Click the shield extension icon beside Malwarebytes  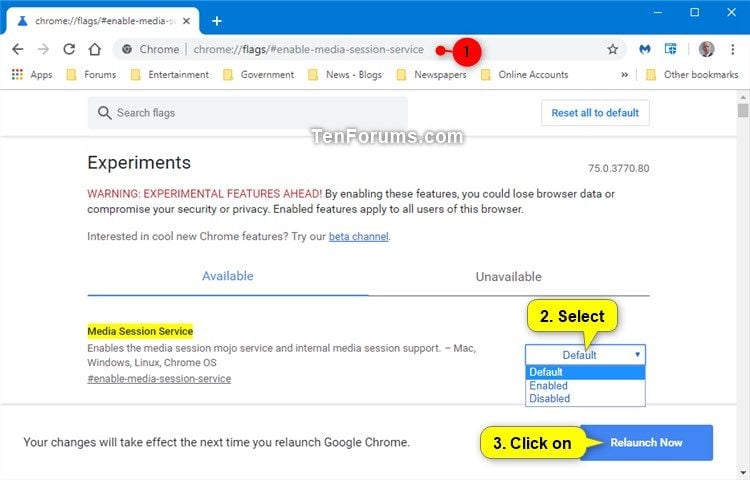pyautogui.click(x=671, y=49)
